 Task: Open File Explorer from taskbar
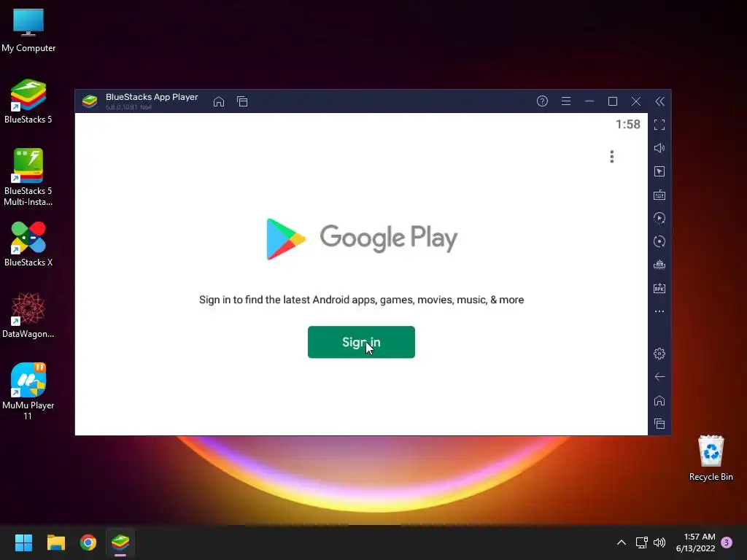[x=55, y=542]
